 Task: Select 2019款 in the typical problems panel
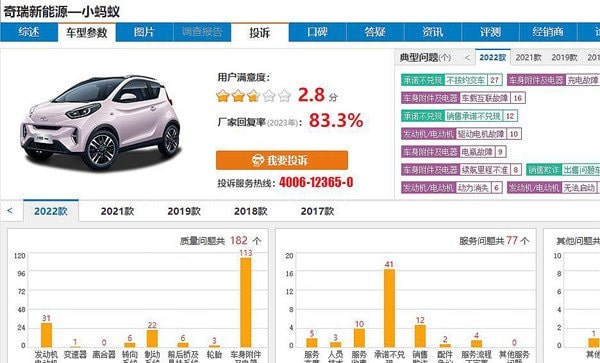pos(564,58)
